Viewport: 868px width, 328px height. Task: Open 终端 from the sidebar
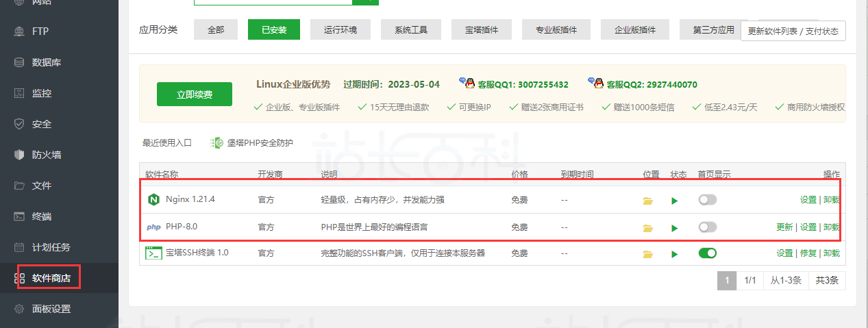[41, 216]
